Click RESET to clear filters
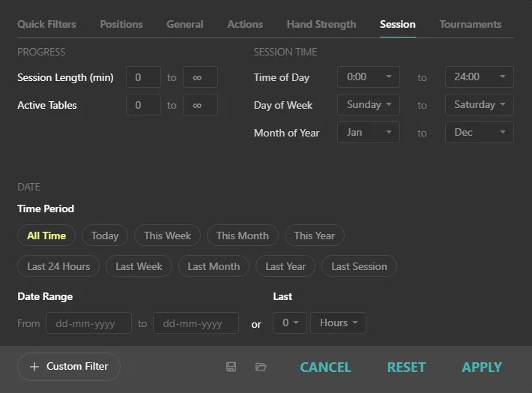Viewport: 532px width, 393px height. (x=406, y=367)
